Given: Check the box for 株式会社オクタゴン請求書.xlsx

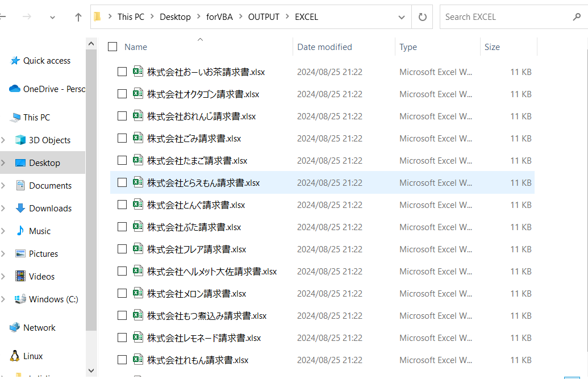Looking at the screenshot, I should pyautogui.click(x=122, y=94).
